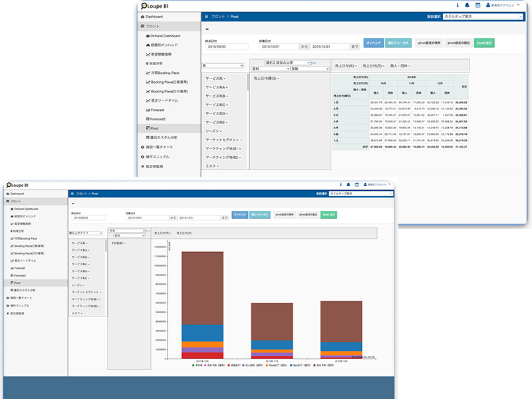Click the hamburger icon beside フロント breadcrumb in table window
The width and height of the screenshot is (532, 399).
206,15
